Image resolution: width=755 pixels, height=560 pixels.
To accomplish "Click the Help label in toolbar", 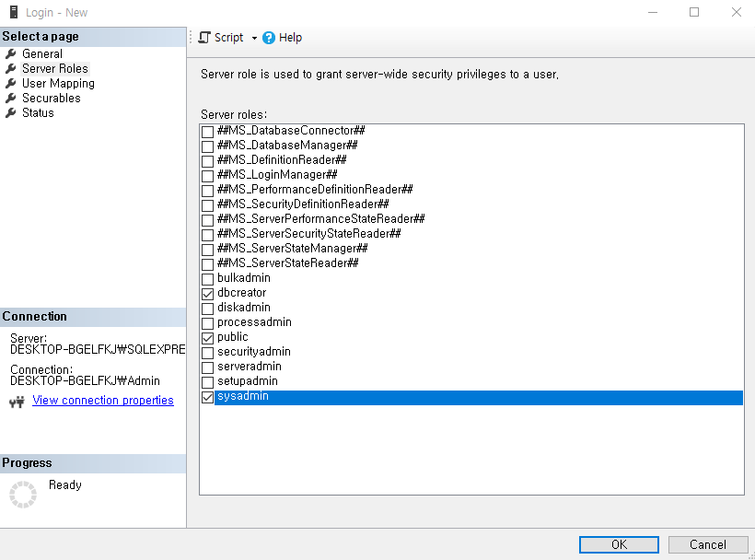I will pos(290,38).
